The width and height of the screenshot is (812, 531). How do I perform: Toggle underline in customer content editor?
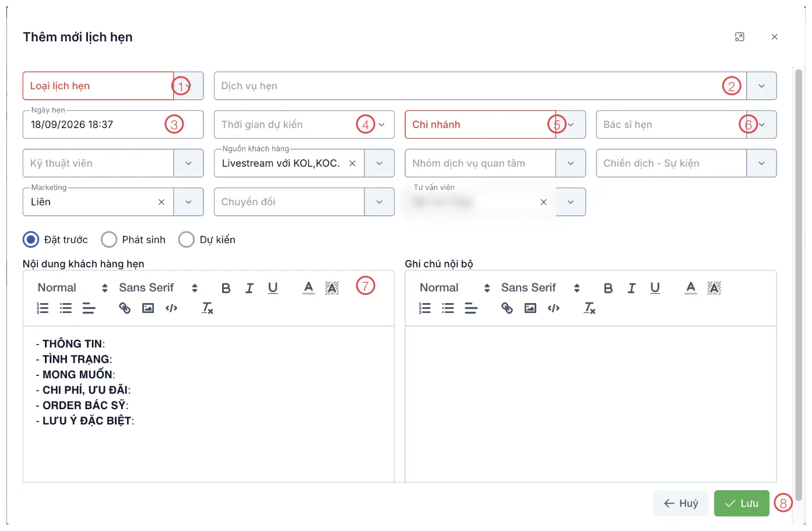[273, 288]
